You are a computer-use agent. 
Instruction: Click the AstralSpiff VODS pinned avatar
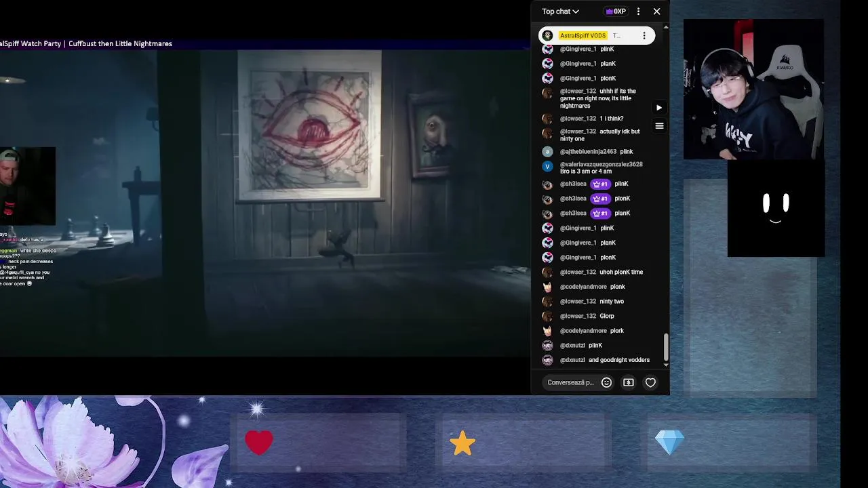click(548, 35)
